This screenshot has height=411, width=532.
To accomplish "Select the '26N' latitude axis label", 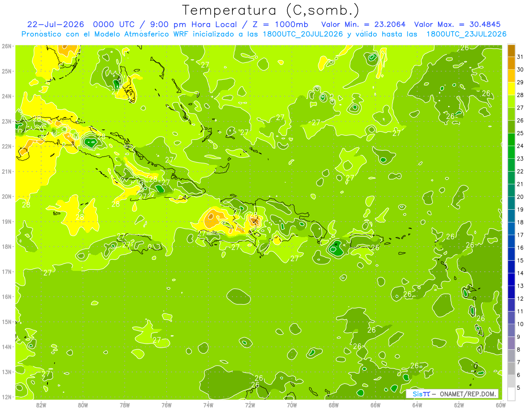I will pyautogui.click(x=7, y=46).
